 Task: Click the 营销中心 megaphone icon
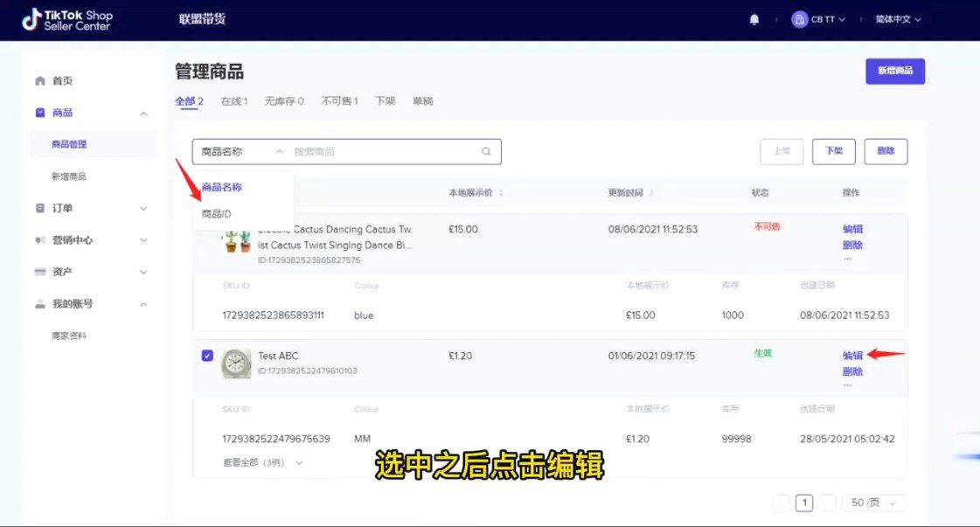pos(40,240)
